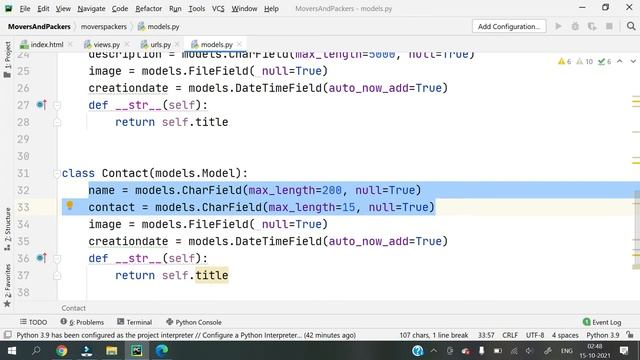Open the Window menu

(x=244, y=9)
